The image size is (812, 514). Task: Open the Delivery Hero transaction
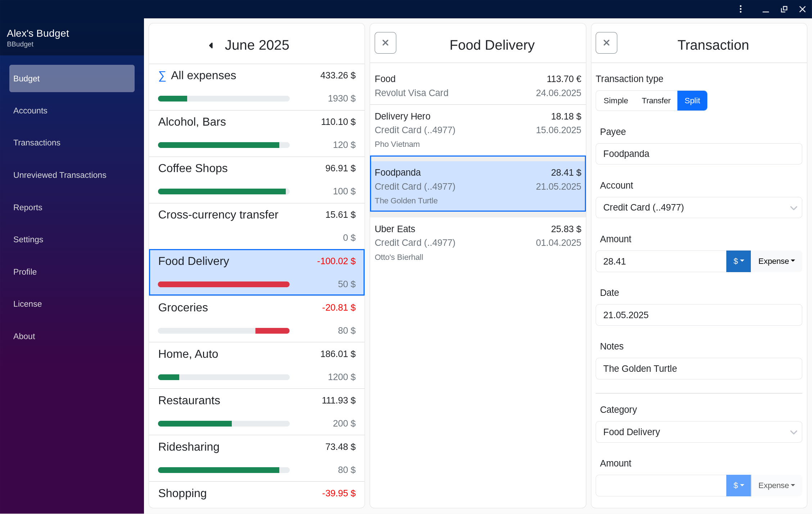click(x=478, y=130)
